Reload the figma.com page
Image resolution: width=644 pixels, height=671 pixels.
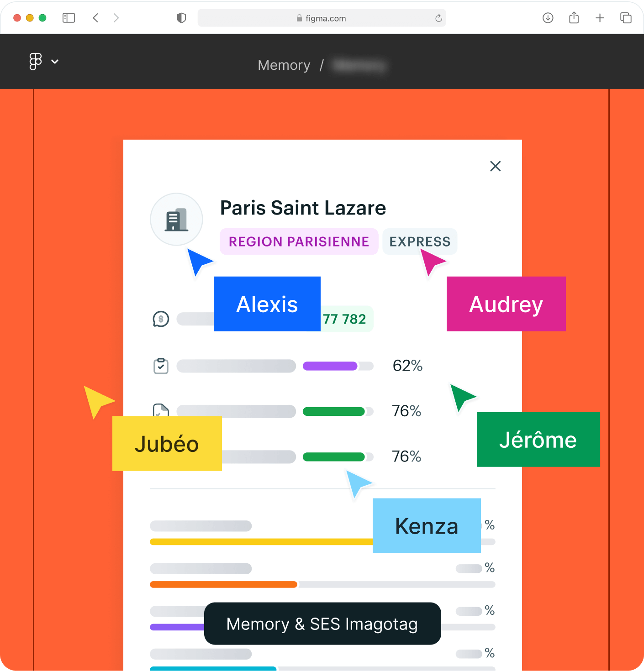click(438, 18)
